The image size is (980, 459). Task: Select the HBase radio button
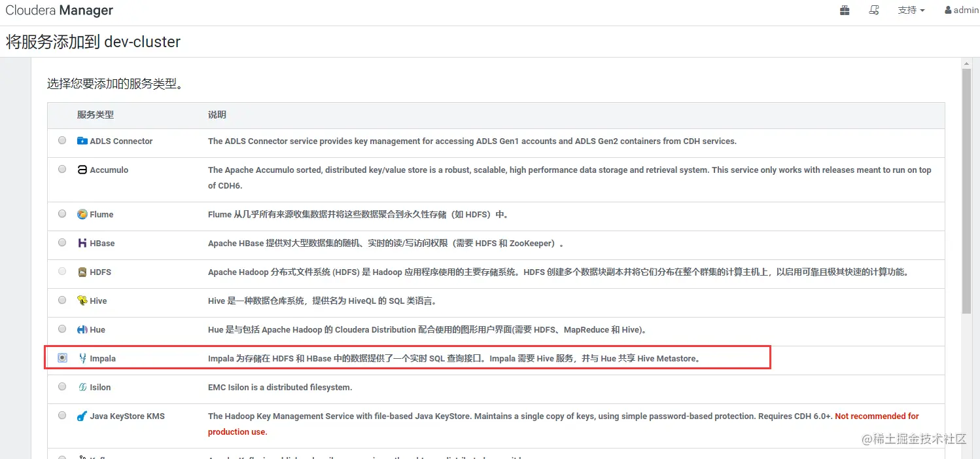(62, 242)
